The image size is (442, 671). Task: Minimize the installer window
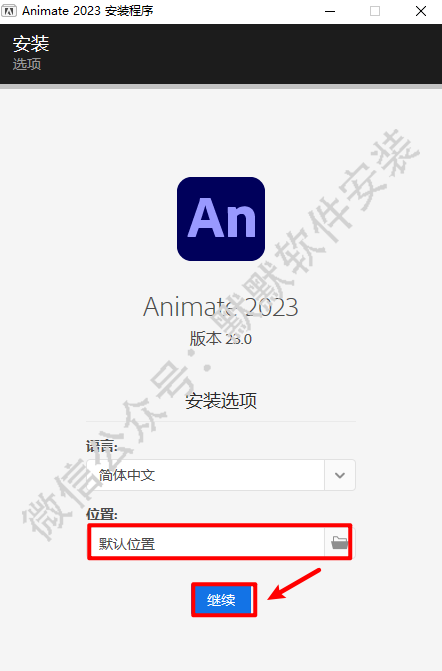pos(330,11)
